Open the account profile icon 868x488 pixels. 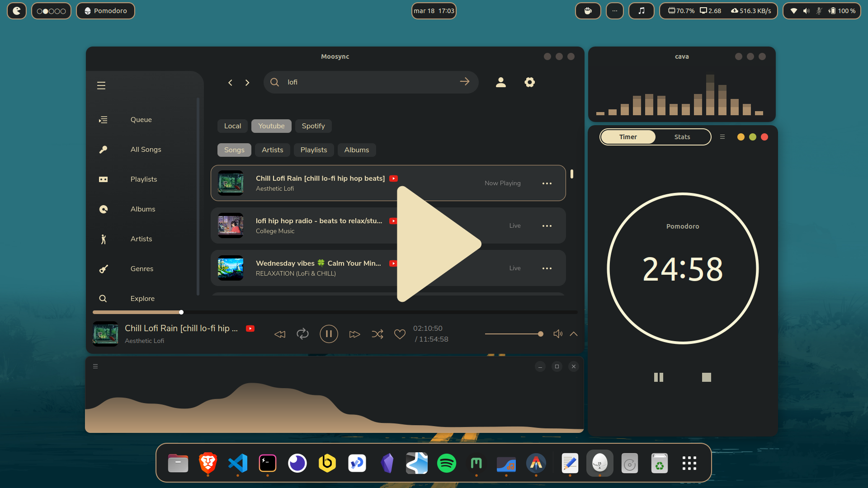point(500,82)
